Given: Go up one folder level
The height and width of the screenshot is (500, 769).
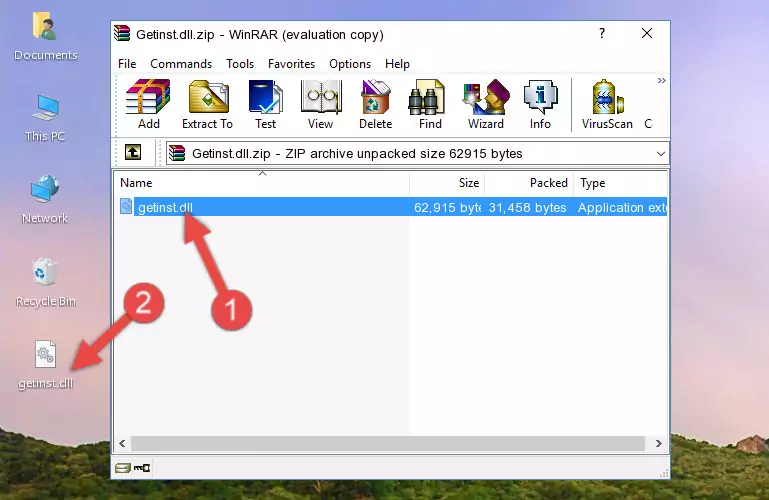Looking at the screenshot, I should coord(133,152).
